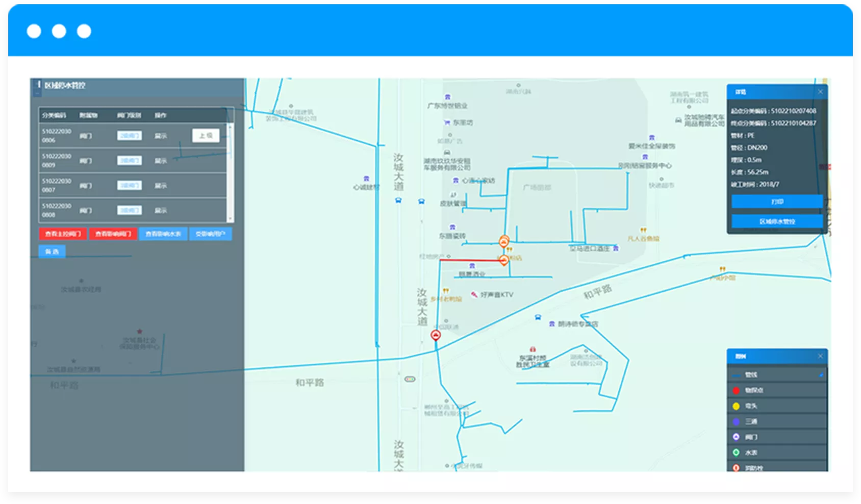
Task: Click end code 5102210104287 in details
Action: click(794, 123)
